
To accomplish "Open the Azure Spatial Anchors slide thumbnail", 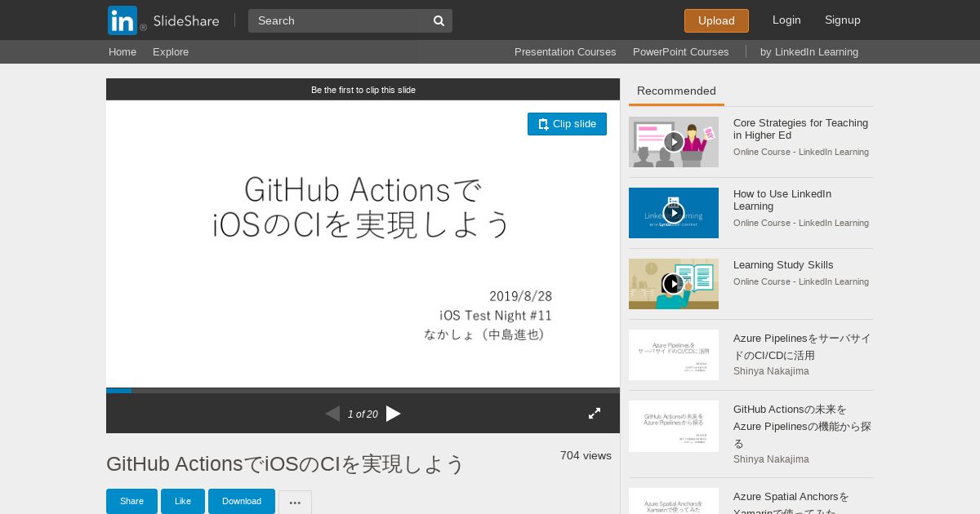I will 674,501.
